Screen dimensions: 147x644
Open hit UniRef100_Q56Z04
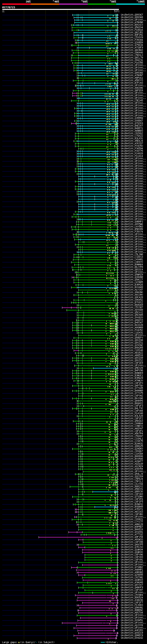132,28
